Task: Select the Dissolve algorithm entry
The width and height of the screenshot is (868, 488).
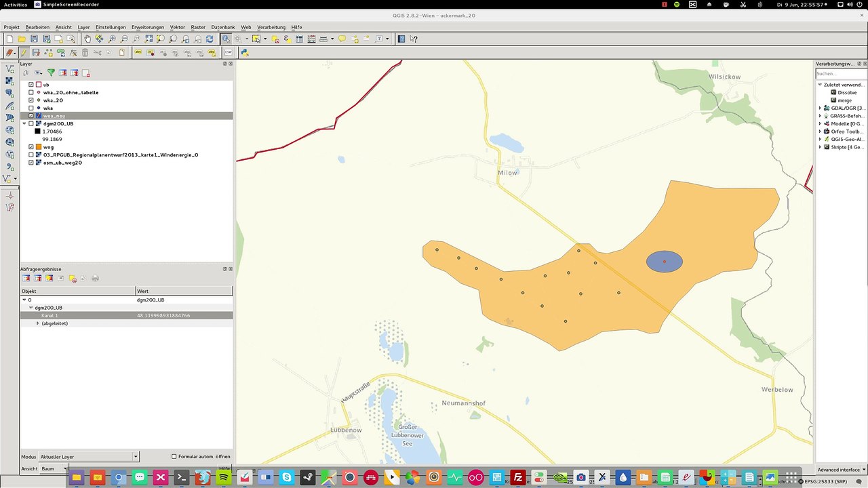Action: 847,92
